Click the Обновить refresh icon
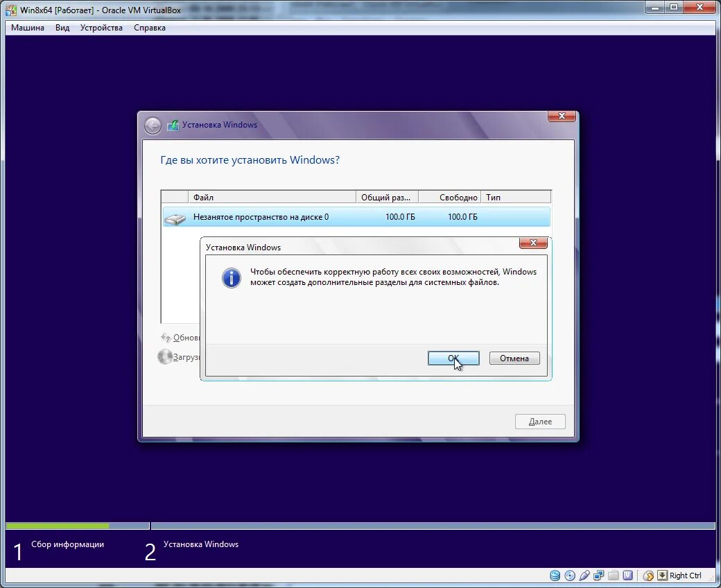 pos(166,338)
